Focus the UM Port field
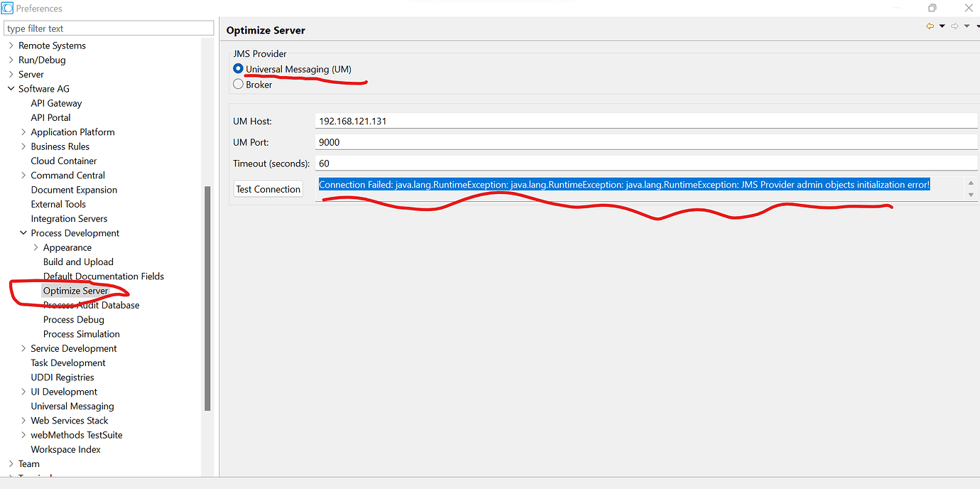This screenshot has height=489, width=980. [646, 142]
